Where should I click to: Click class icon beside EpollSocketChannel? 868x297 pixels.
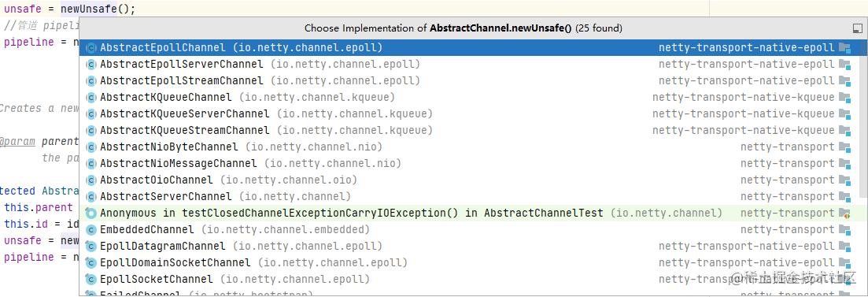point(90,279)
